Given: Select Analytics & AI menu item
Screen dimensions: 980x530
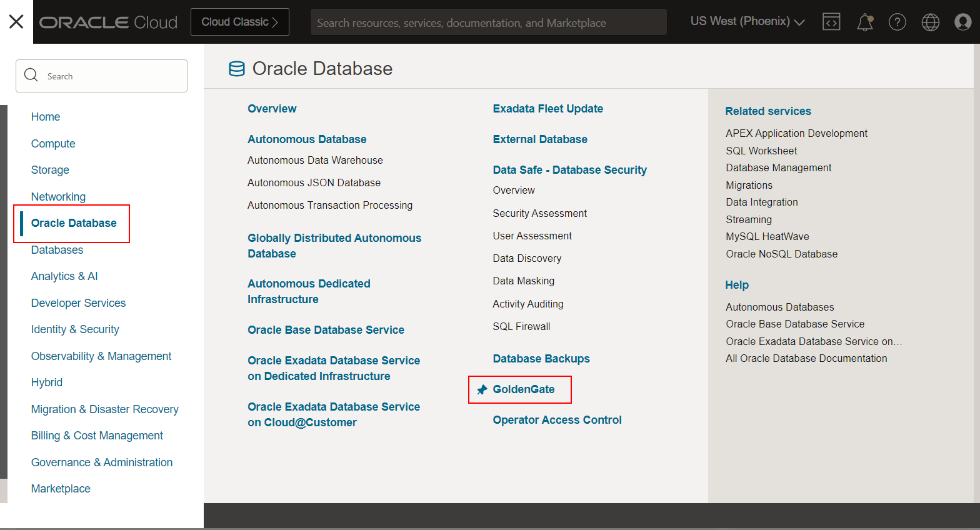Looking at the screenshot, I should [x=64, y=276].
